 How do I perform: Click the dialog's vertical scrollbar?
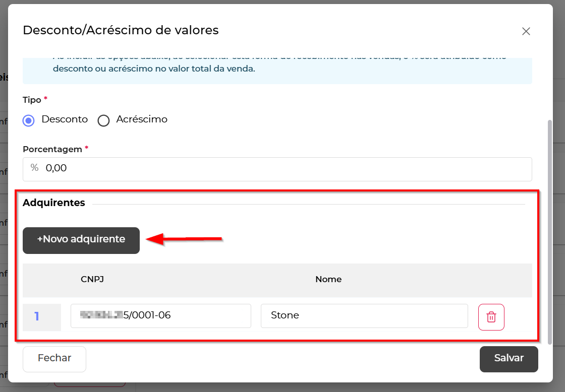(549, 227)
